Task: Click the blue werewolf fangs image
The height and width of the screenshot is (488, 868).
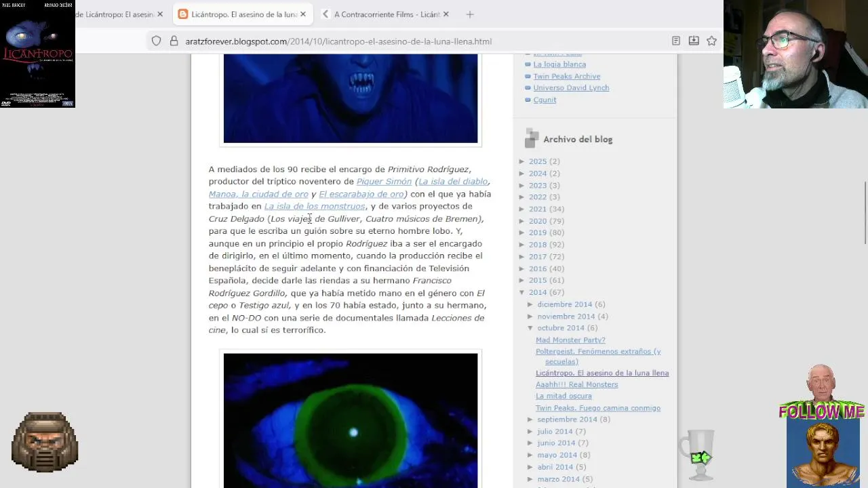Action: tap(351, 98)
